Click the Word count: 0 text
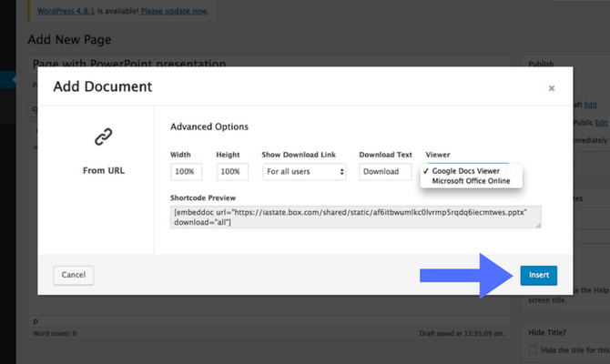The image size is (610, 364). pos(55,333)
